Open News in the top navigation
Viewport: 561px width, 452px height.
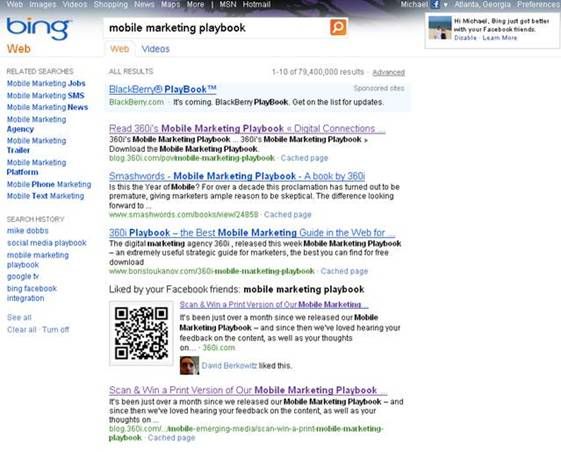click(144, 4)
